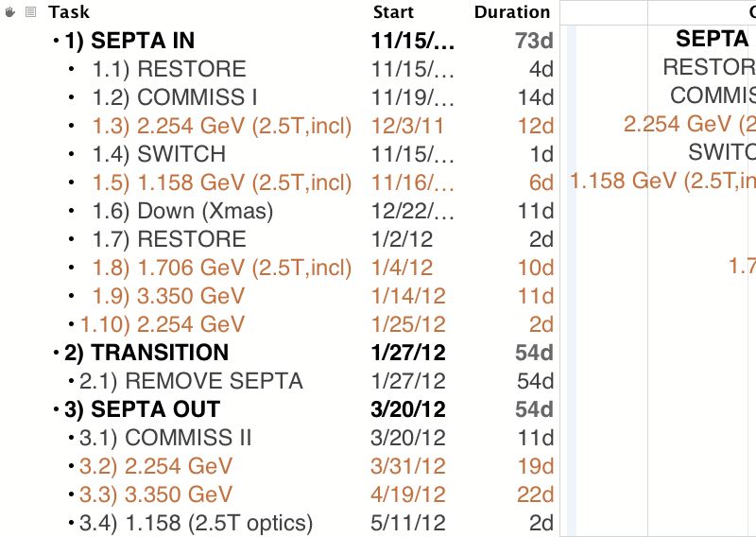Click the notes column icon in header
The width and height of the screenshot is (756, 537).
(31, 12)
